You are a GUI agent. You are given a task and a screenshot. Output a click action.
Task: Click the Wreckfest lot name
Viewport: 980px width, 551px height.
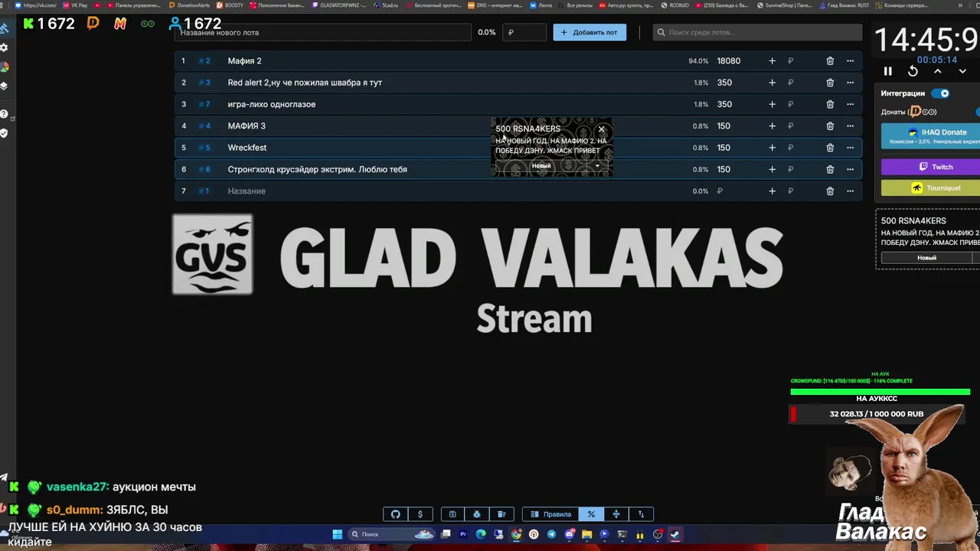(x=247, y=148)
